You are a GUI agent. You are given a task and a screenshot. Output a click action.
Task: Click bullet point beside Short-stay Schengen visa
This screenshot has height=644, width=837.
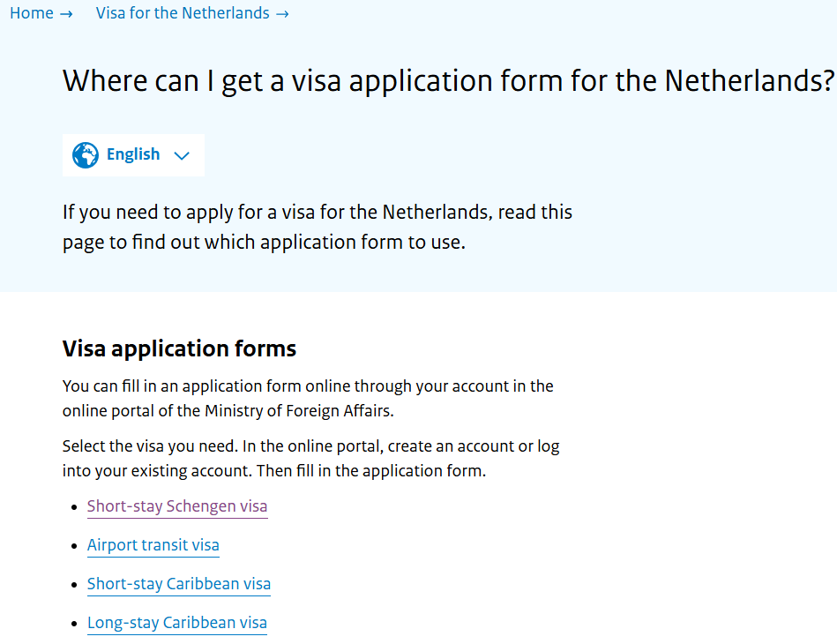click(x=74, y=507)
